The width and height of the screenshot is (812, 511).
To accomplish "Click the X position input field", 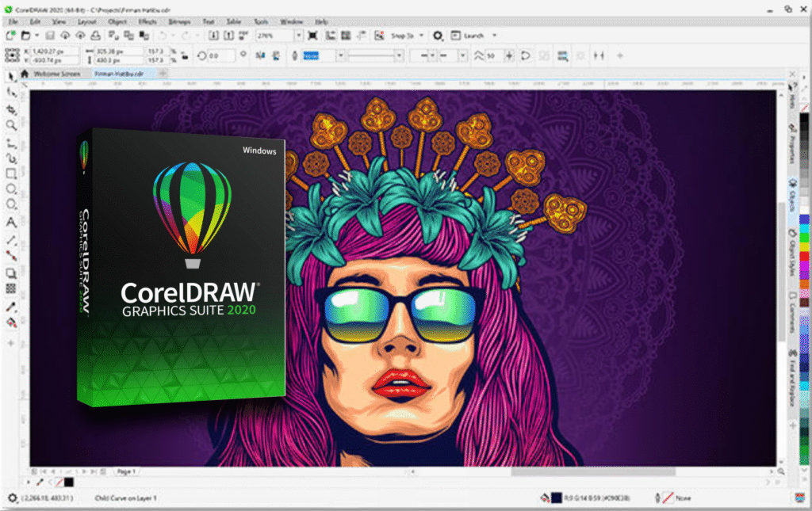I will [x=55, y=51].
